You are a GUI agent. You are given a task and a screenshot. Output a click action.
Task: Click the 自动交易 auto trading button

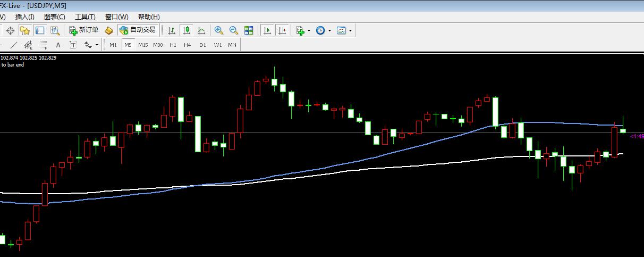(x=138, y=30)
